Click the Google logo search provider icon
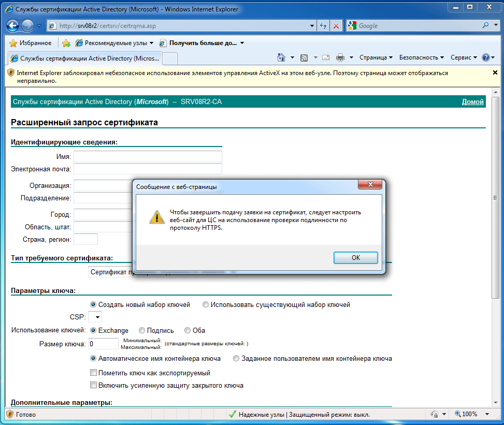The width and height of the screenshot is (504, 425). [x=352, y=25]
